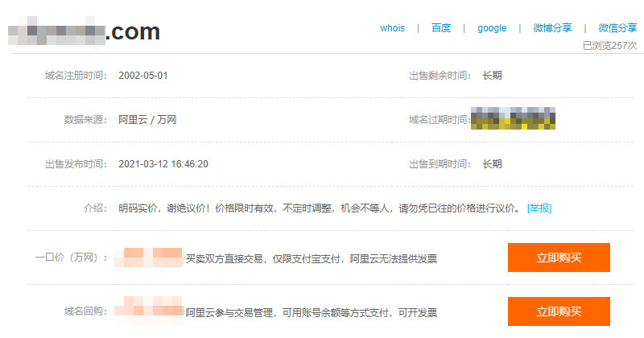
Task: Click the 长期 value beside 出售剩余时间
Action: point(492,76)
